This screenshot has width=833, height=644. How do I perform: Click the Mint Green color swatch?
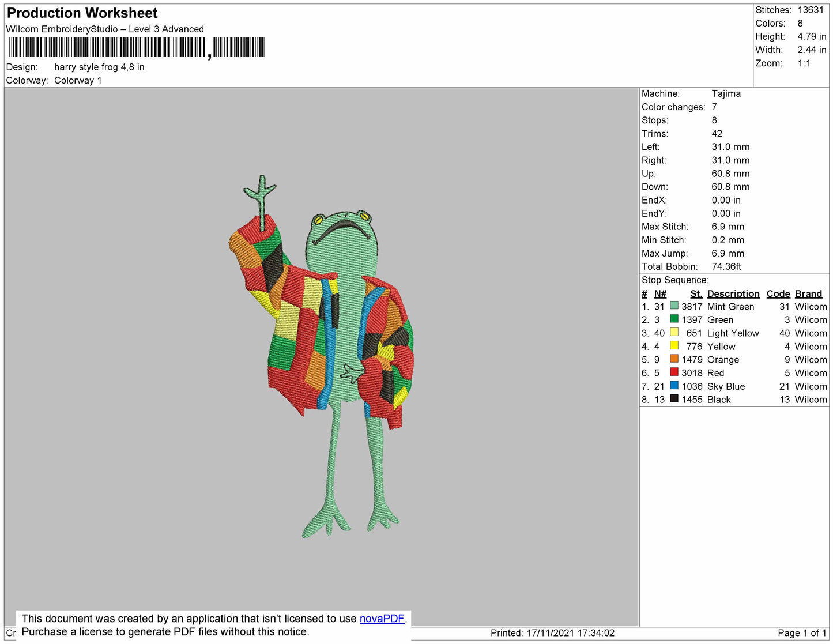coord(674,306)
